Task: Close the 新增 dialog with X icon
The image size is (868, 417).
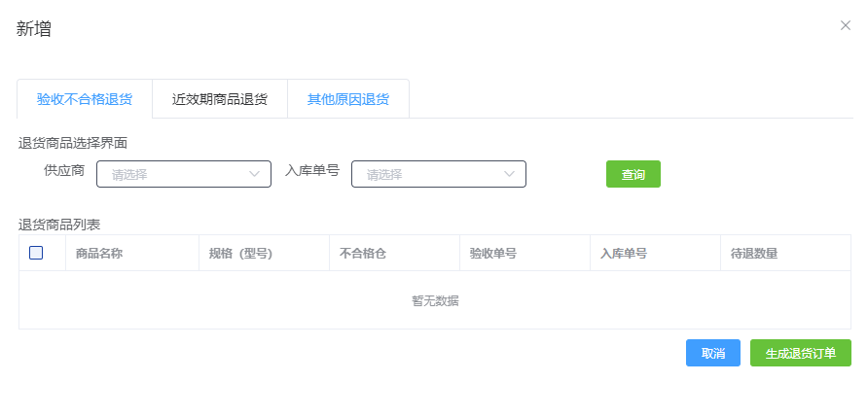Action: 845,25
